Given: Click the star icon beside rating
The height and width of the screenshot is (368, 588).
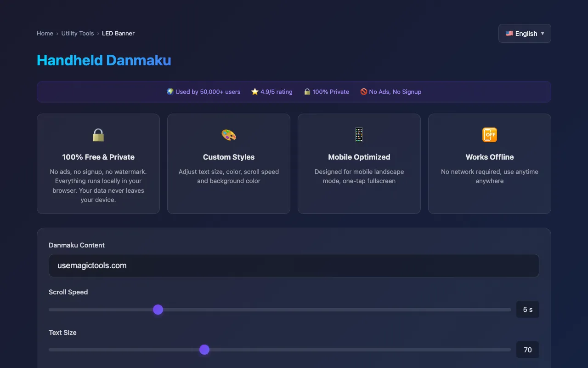Looking at the screenshot, I should coord(255,92).
